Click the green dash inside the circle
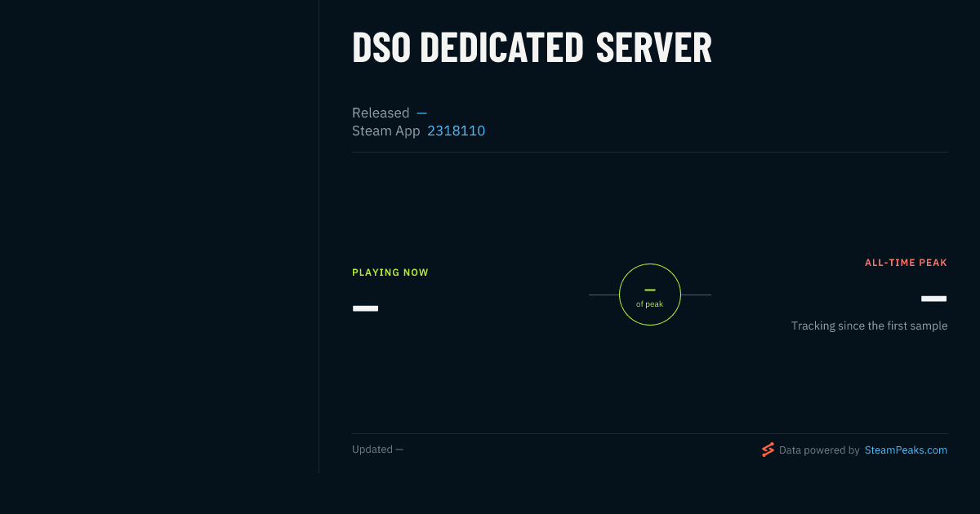 coord(650,290)
